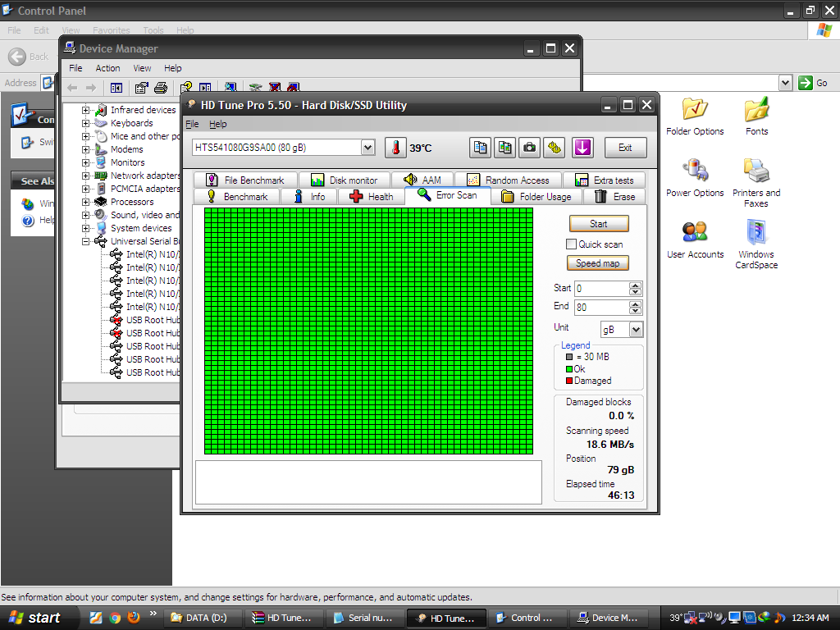The image size is (840, 630).
Task: Expand the Keyboards tree node
Action: click(x=86, y=123)
